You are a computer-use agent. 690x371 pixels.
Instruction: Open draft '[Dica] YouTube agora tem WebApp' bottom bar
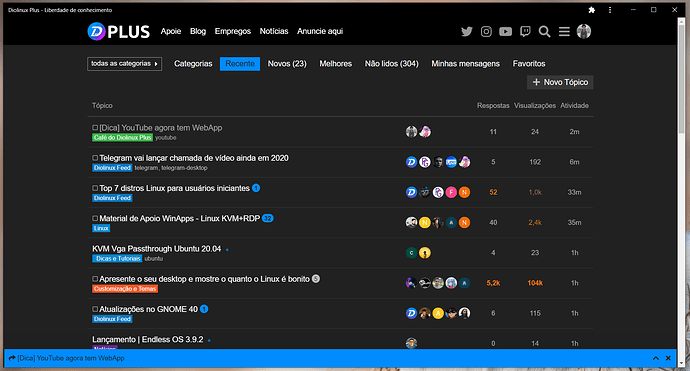point(71,358)
